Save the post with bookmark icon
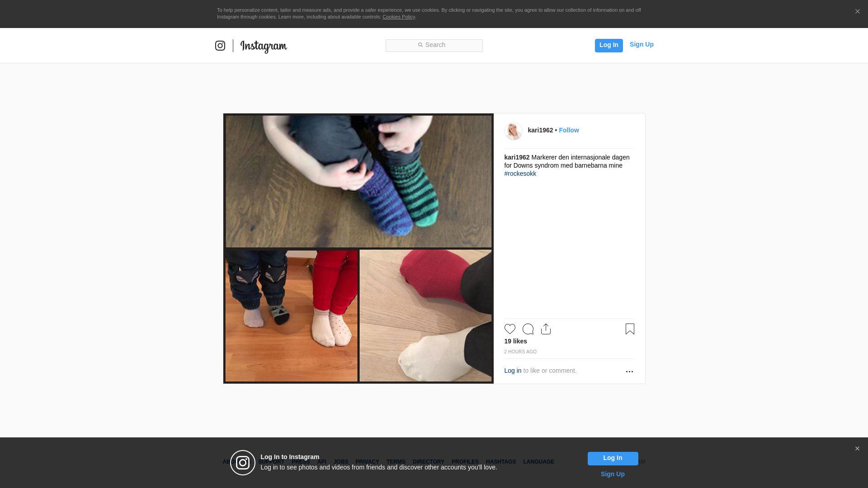 click(630, 329)
